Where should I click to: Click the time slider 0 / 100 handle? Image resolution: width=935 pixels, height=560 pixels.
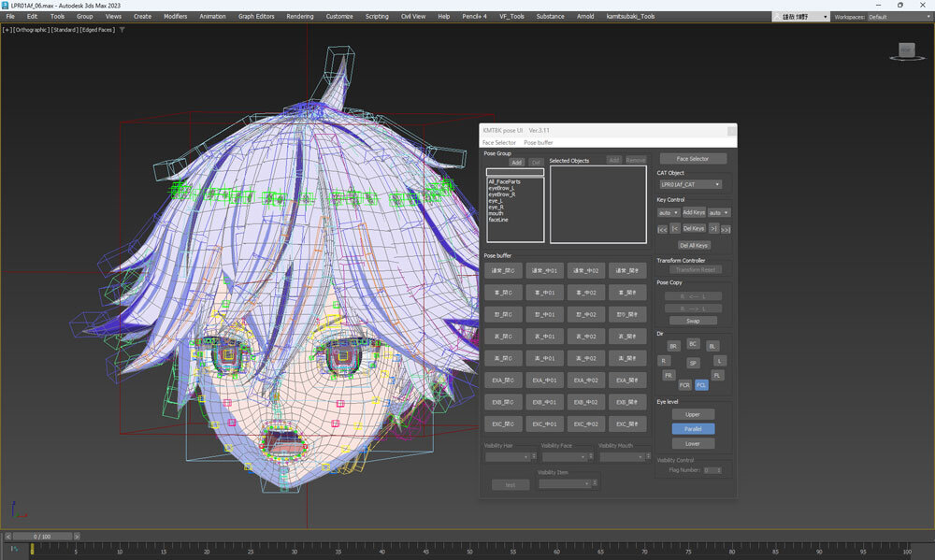[42, 536]
